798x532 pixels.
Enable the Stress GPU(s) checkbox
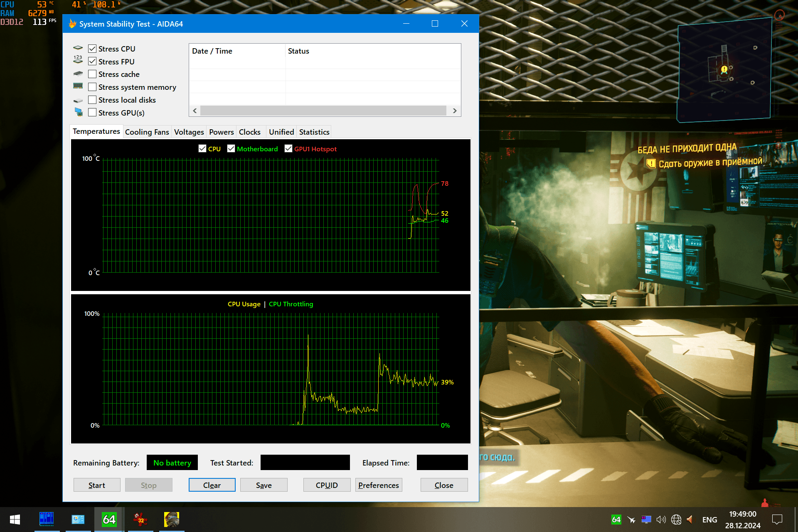92,113
